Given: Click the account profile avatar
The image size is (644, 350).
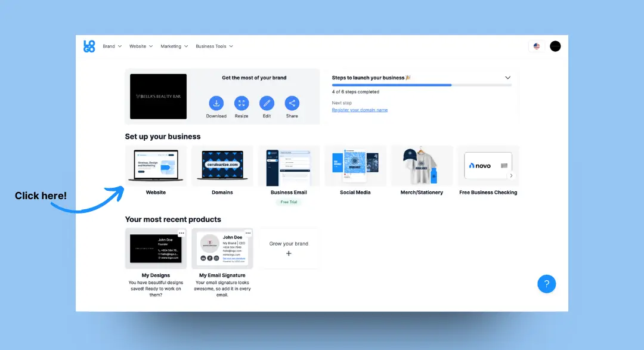Looking at the screenshot, I should point(555,46).
